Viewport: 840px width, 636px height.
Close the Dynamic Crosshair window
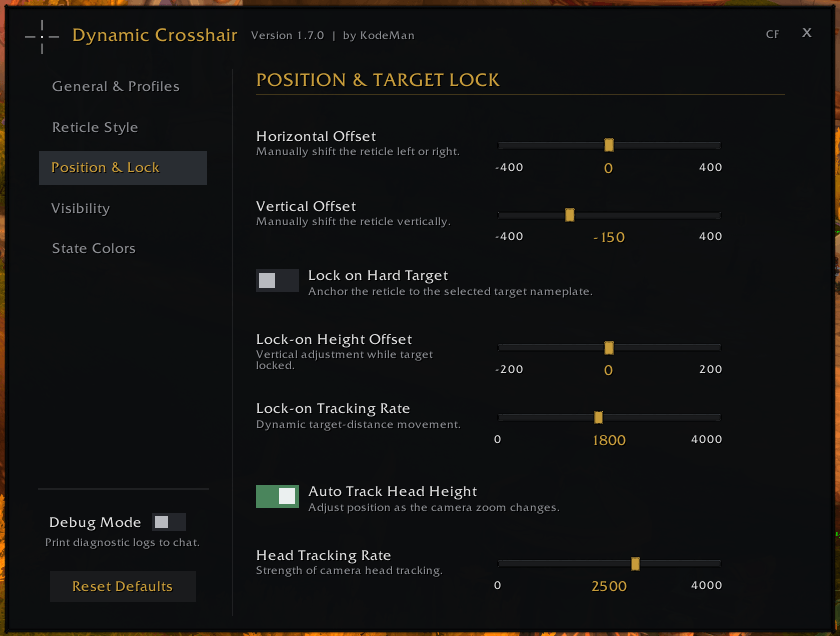pos(806,33)
